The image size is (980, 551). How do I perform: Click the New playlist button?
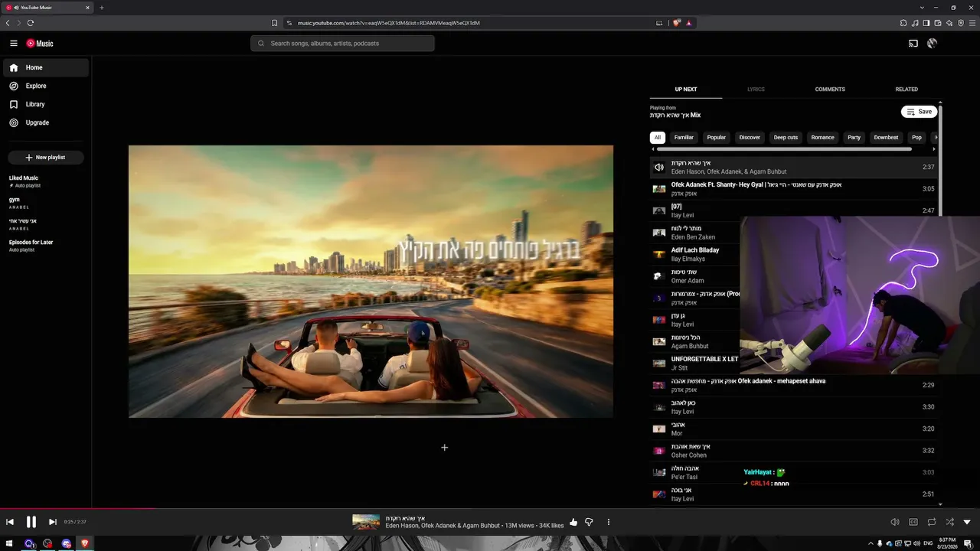pos(46,158)
